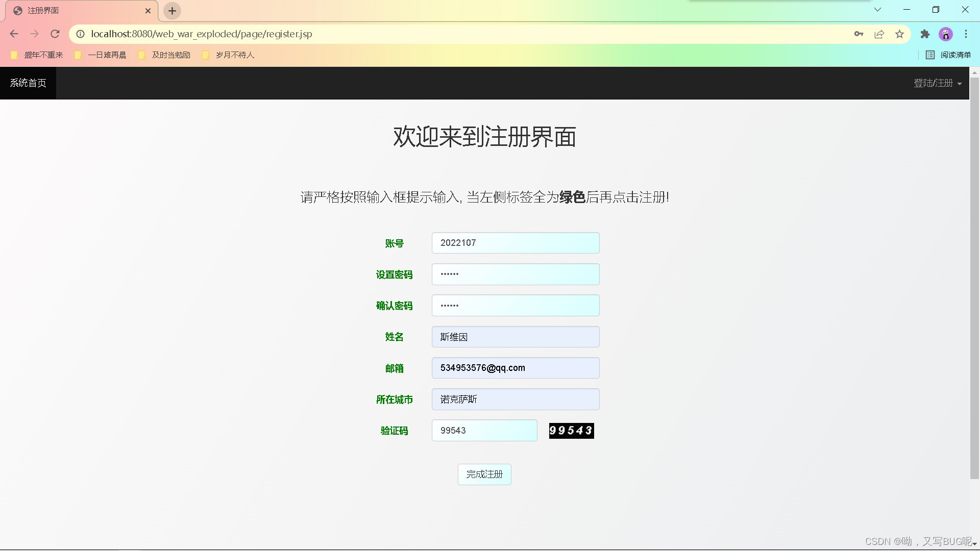Open the Chrome three-dot menu

pyautogui.click(x=966, y=34)
